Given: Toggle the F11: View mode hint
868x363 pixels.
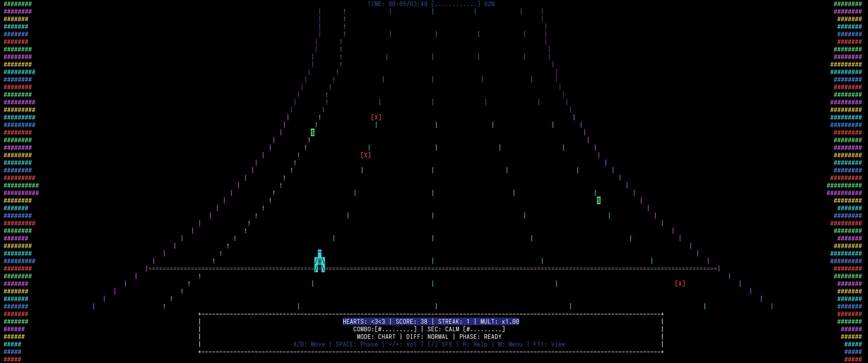Looking at the screenshot, I should (549, 344).
